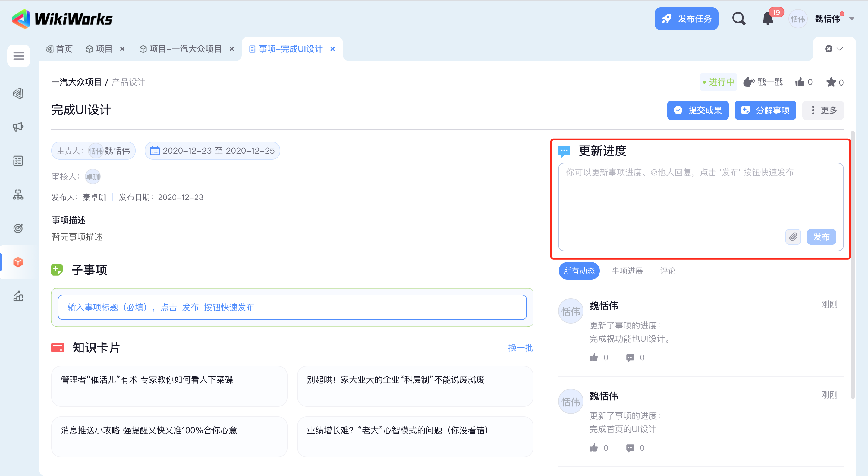
Task: Click the 提交成果 button
Action: click(x=697, y=110)
